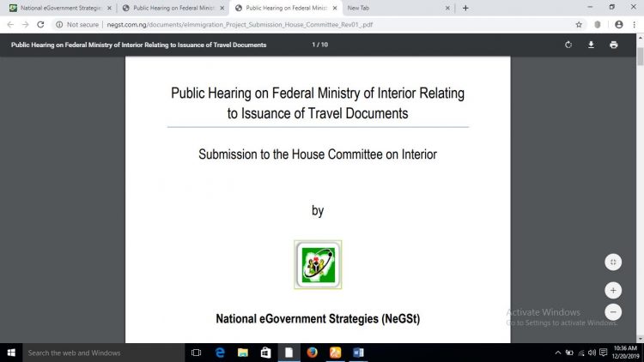Viewport: 644px width, 362px height.
Task: Check battery status tray icon
Action: [569, 353]
